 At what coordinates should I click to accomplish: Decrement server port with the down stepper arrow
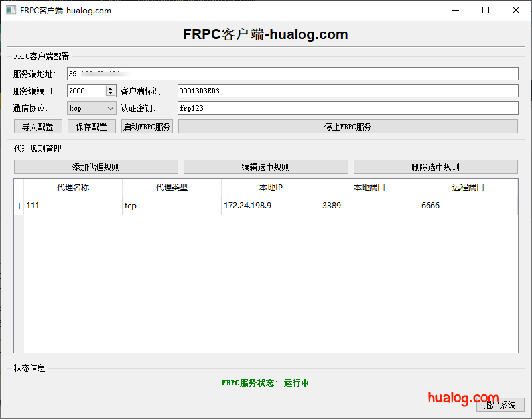pos(110,93)
